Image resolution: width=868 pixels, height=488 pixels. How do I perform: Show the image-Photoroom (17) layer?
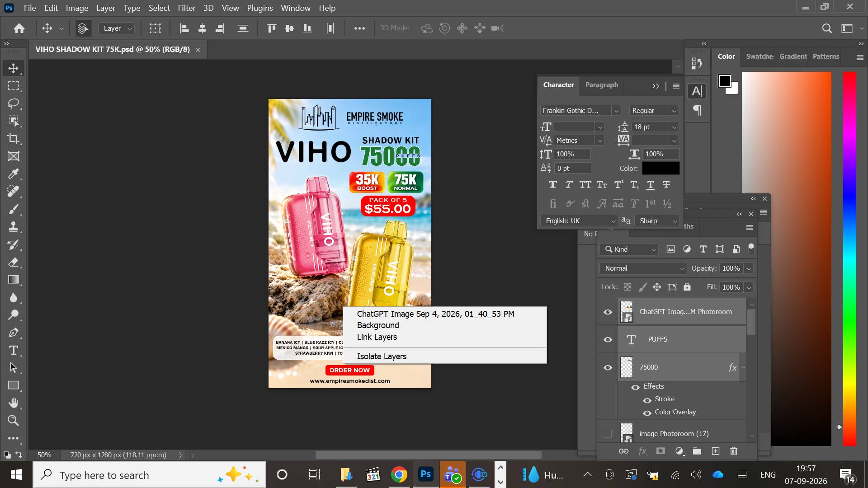[608, 434]
